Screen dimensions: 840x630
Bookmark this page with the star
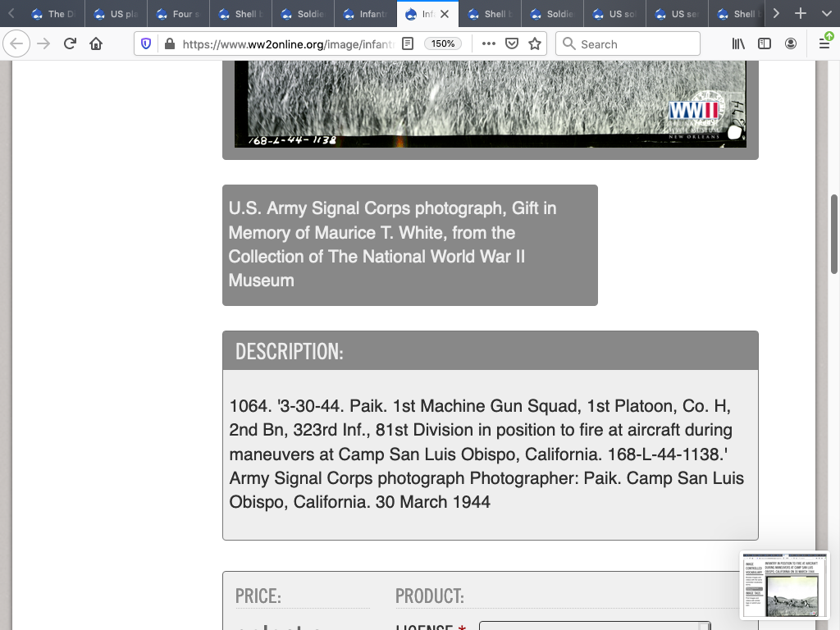click(x=535, y=44)
